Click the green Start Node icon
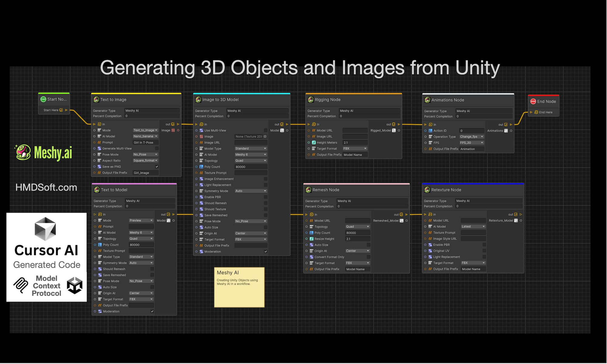Image resolution: width=607 pixels, height=364 pixels. coord(43,99)
